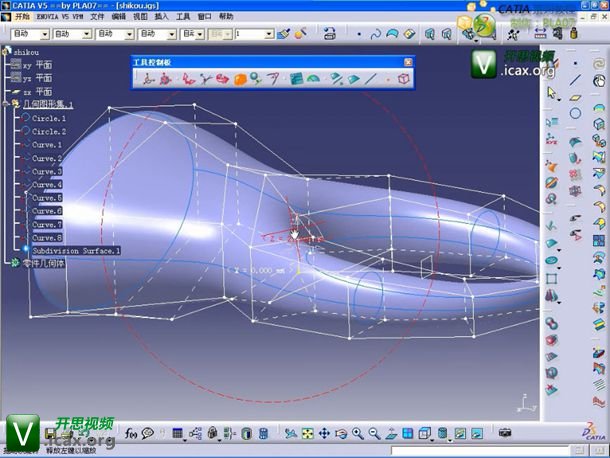Open the 文件 menu

pos(96,17)
